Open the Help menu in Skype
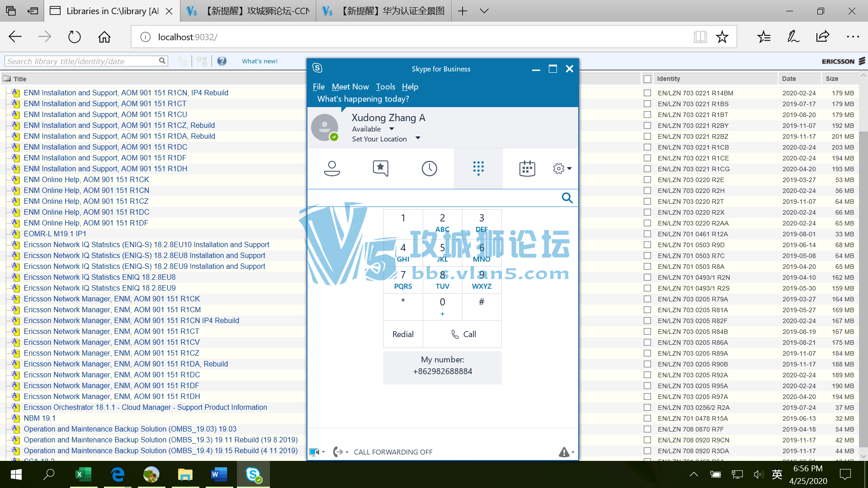The width and height of the screenshot is (868, 488). (x=410, y=87)
